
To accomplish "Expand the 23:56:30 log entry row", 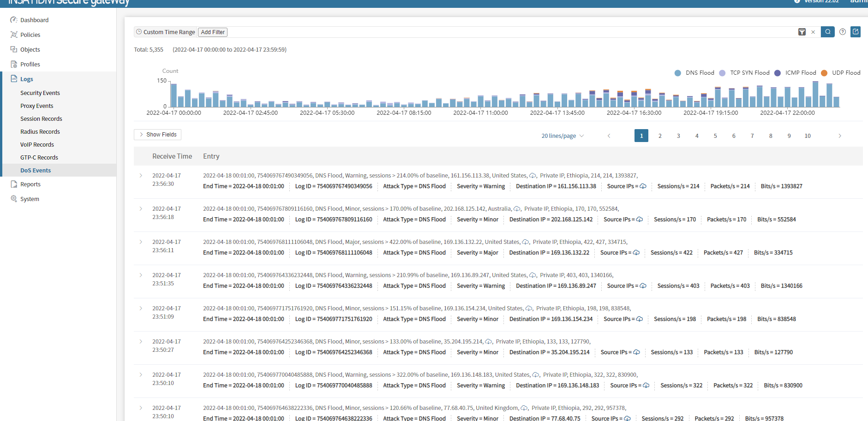I will click(x=141, y=176).
